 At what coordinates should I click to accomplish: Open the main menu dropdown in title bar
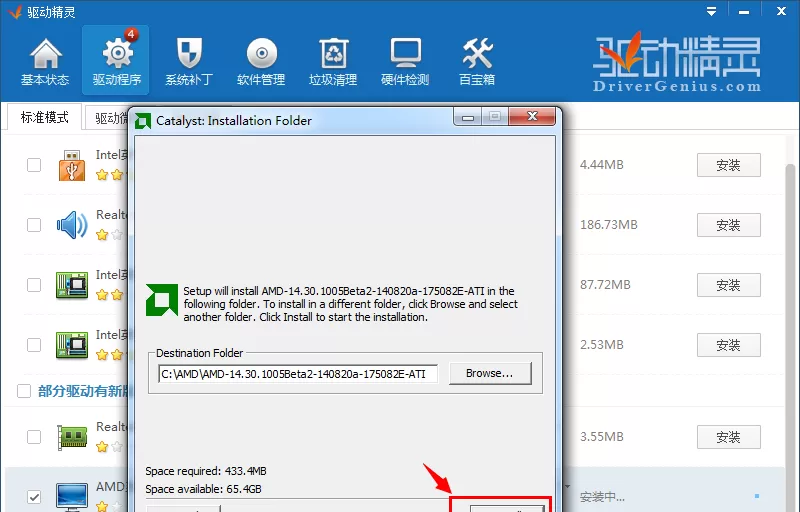point(711,11)
